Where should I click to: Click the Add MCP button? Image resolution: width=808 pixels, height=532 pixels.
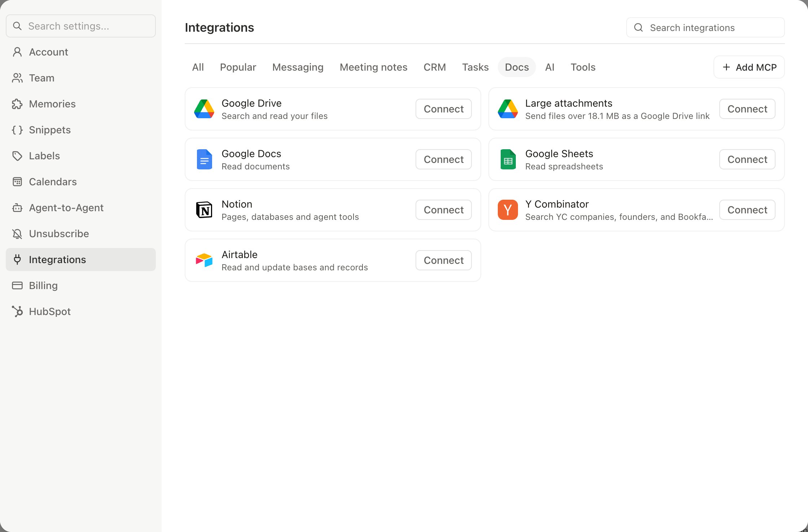(x=749, y=67)
